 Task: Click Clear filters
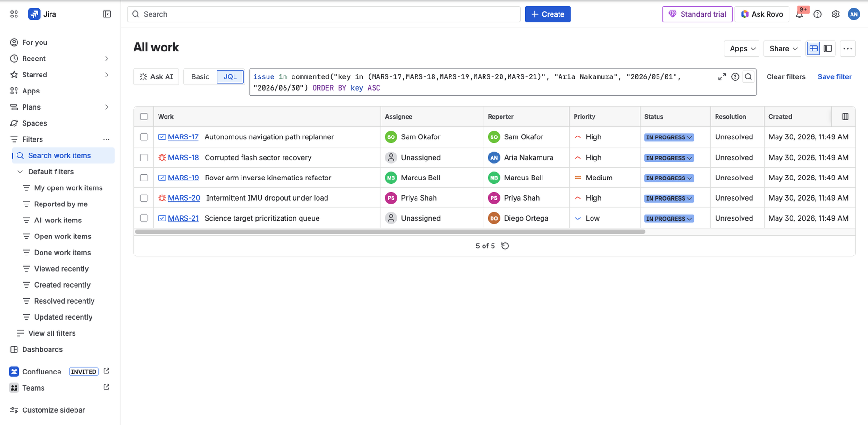[785, 76]
